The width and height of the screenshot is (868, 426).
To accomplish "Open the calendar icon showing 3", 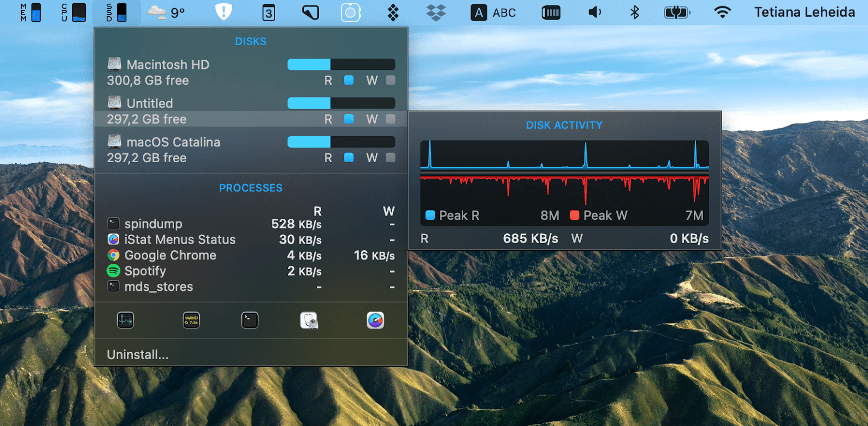I will pyautogui.click(x=269, y=12).
